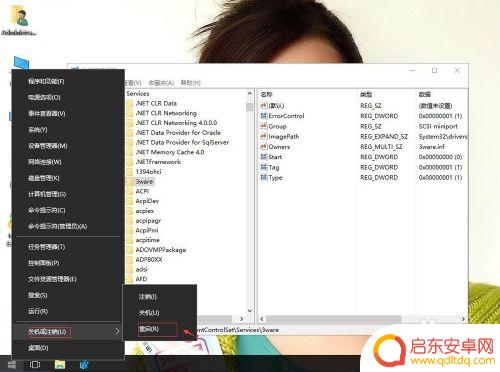Choose 搜索(S) in the quick menu
The height and width of the screenshot is (372, 500).
tap(68, 295)
